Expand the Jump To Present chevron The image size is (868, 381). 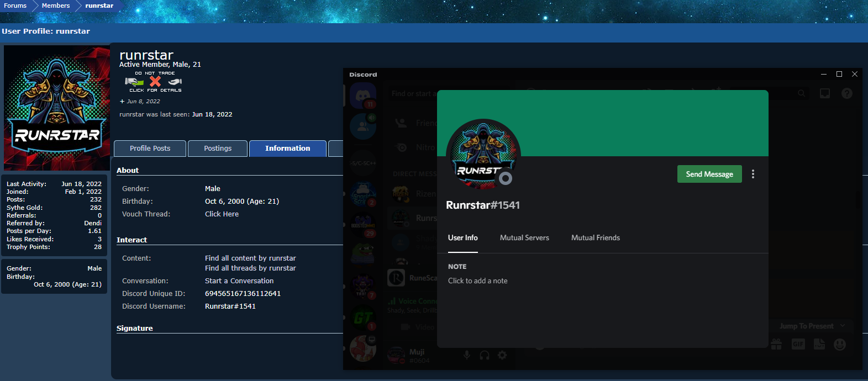(x=843, y=326)
